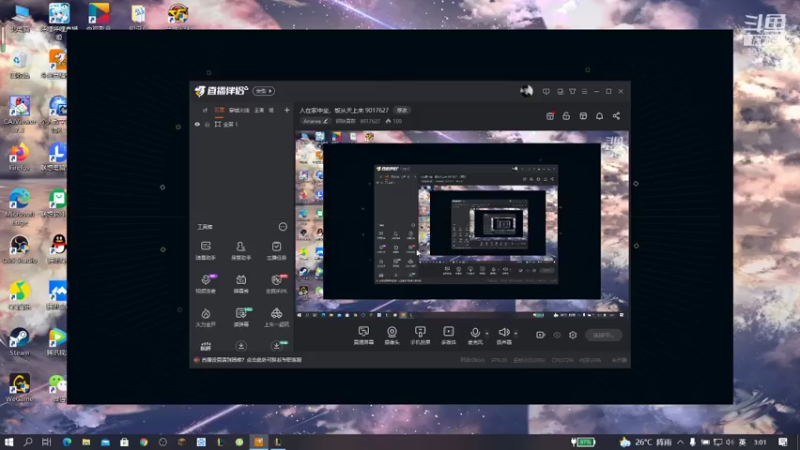
Task: Expand the speaker options arrow
Action: point(516,333)
